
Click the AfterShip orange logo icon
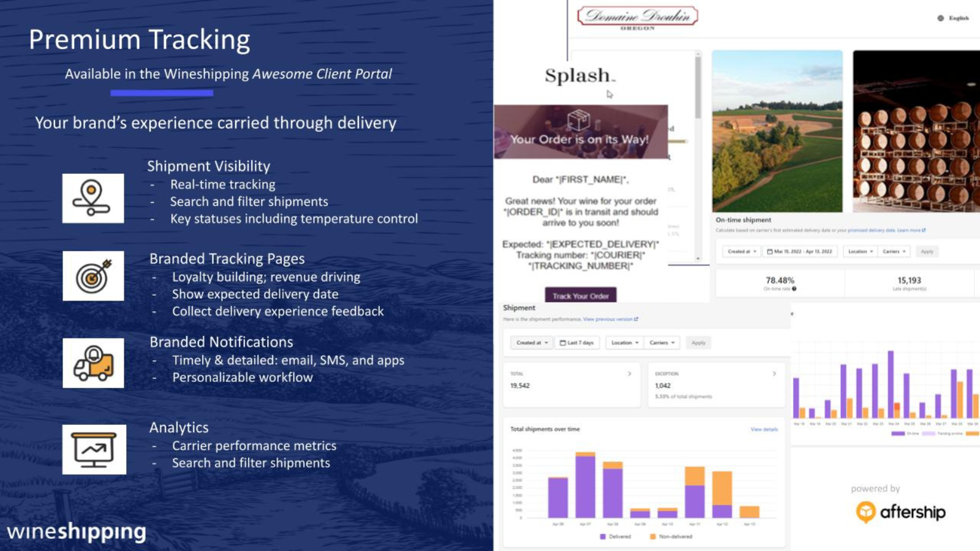tap(865, 512)
